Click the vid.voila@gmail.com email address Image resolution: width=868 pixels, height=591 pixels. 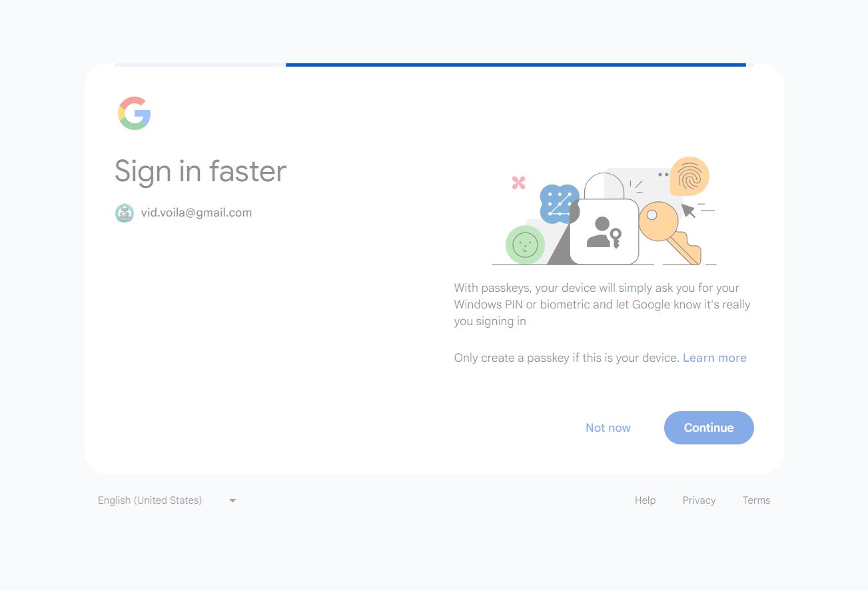[197, 213]
